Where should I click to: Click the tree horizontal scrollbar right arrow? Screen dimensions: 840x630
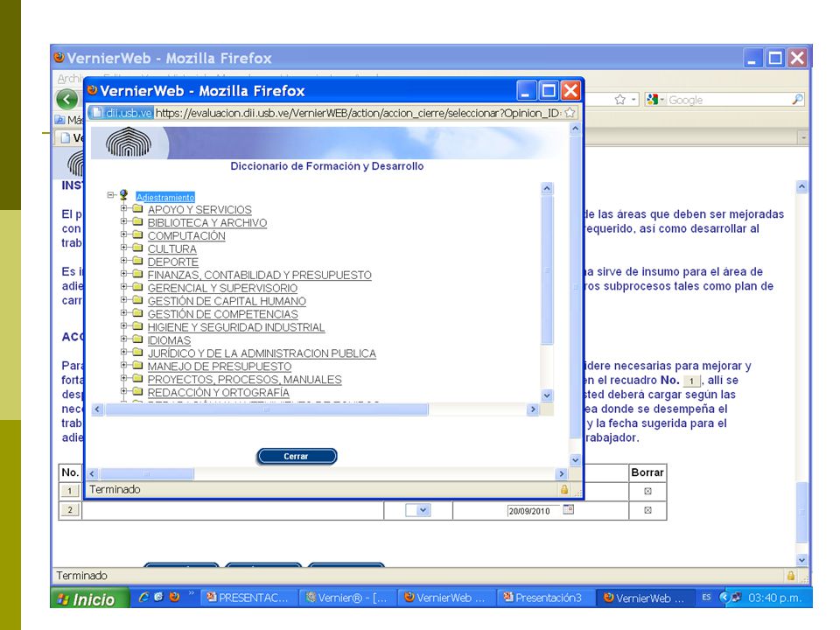pyautogui.click(x=533, y=409)
